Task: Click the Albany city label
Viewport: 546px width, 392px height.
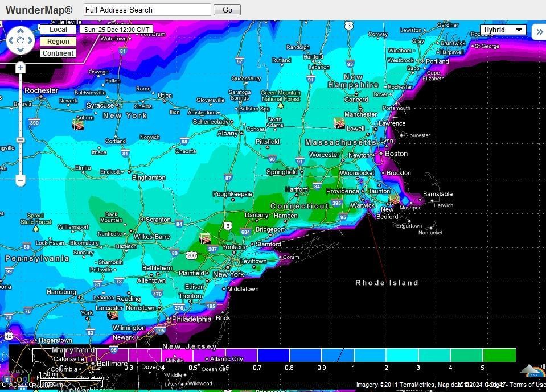Action: (x=227, y=133)
